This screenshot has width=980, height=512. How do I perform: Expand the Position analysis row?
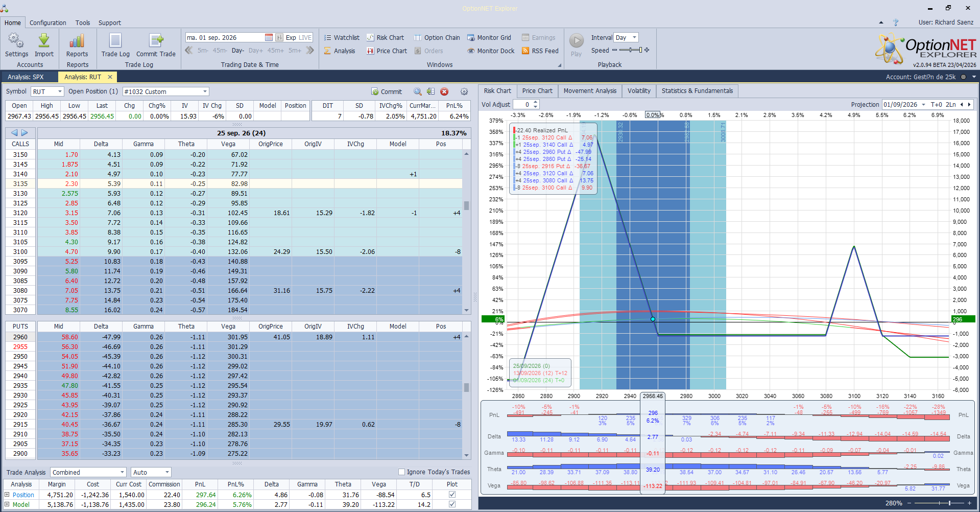click(x=7, y=495)
